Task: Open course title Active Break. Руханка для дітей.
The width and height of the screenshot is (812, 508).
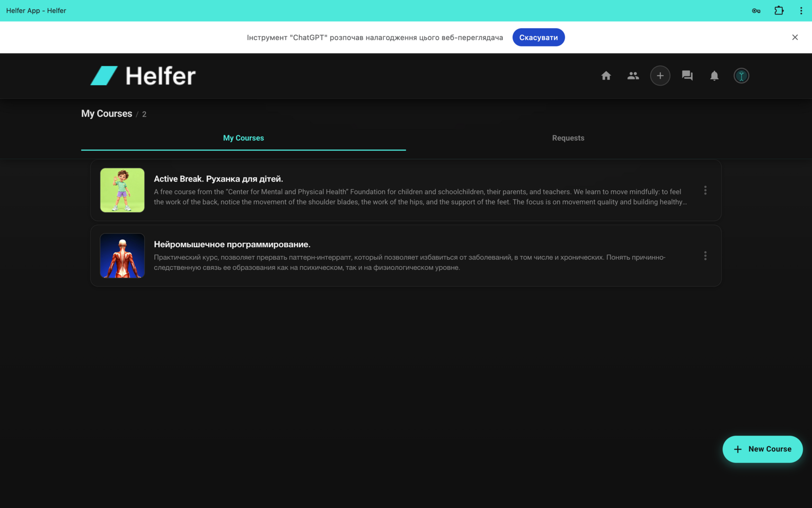Action: tap(218, 179)
